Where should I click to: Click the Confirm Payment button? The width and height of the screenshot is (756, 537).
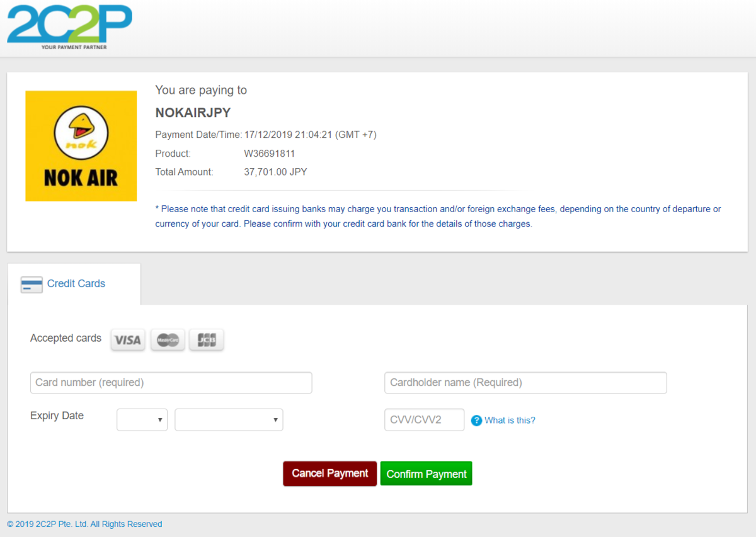point(427,474)
